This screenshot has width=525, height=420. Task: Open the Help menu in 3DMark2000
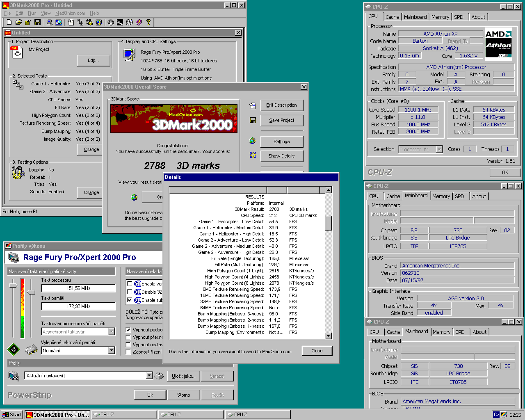[x=94, y=13]
